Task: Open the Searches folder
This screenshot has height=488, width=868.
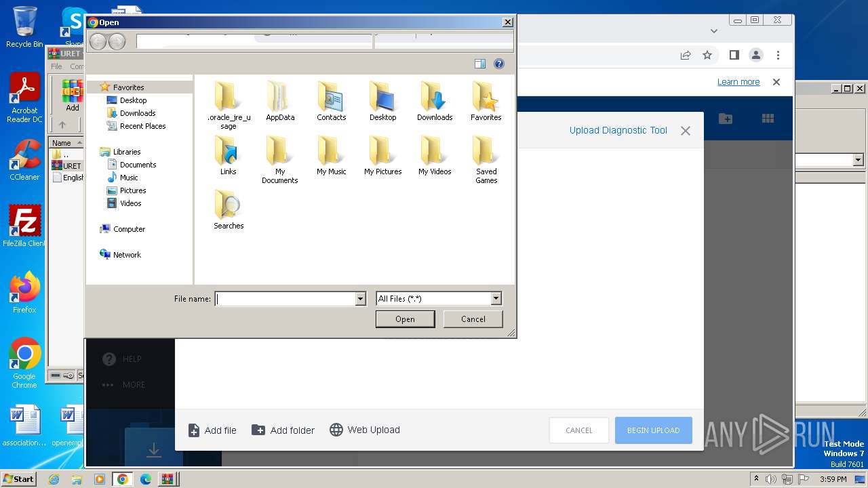Action: 229,210
